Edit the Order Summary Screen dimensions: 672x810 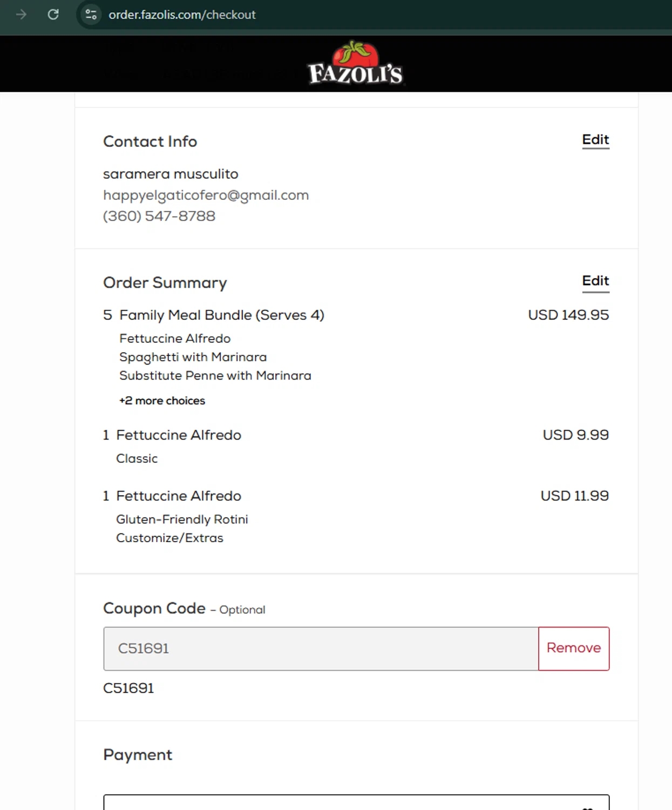click(x=595, y=281)
